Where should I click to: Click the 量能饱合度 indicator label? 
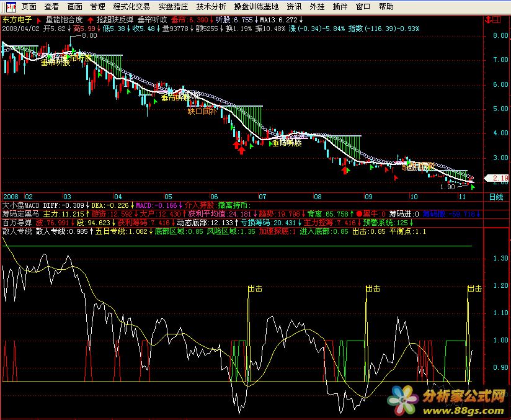coord(64,19)
